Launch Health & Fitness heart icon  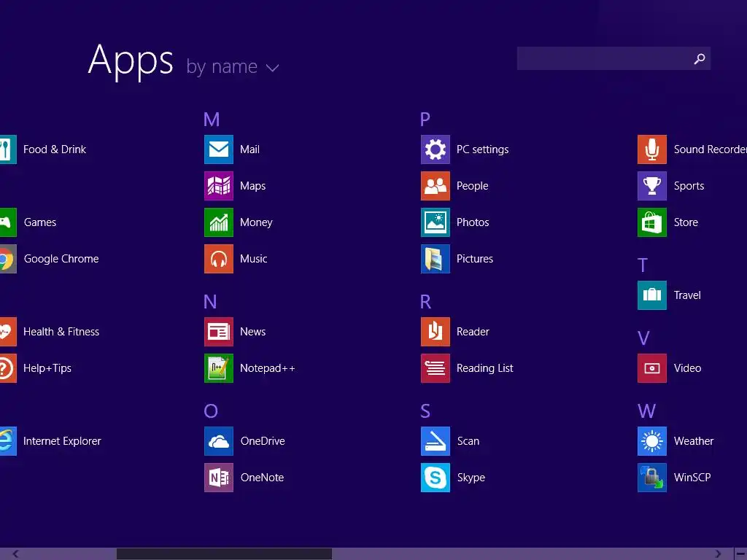pyautogui.click(x=8, y=332)
